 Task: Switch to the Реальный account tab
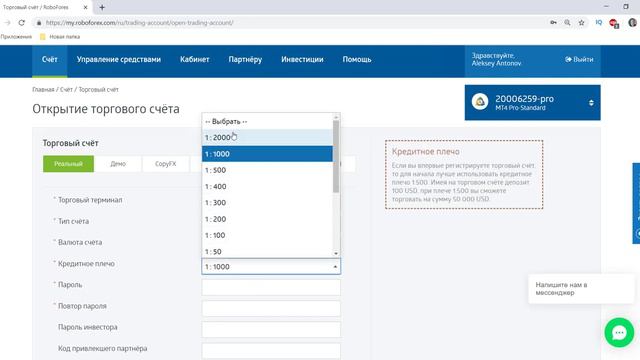68,164
